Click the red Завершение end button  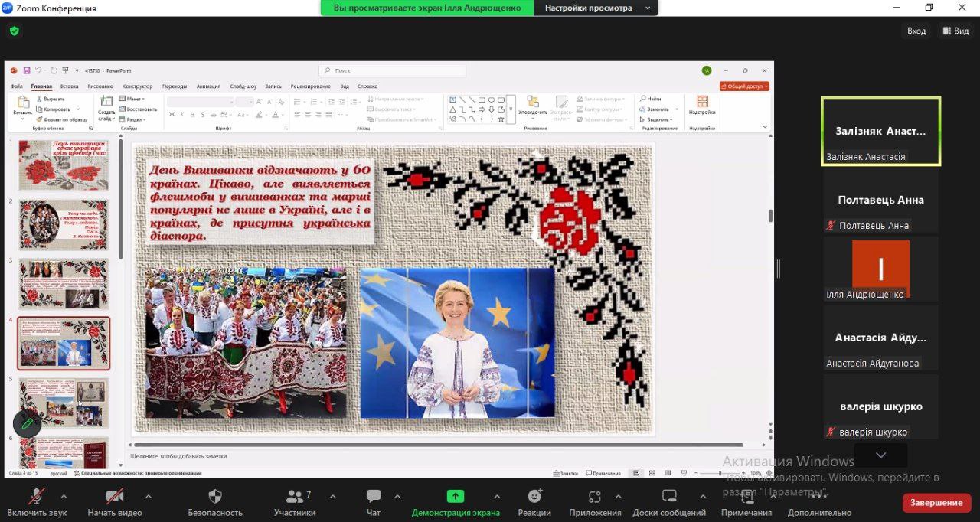tap(936, 503)
